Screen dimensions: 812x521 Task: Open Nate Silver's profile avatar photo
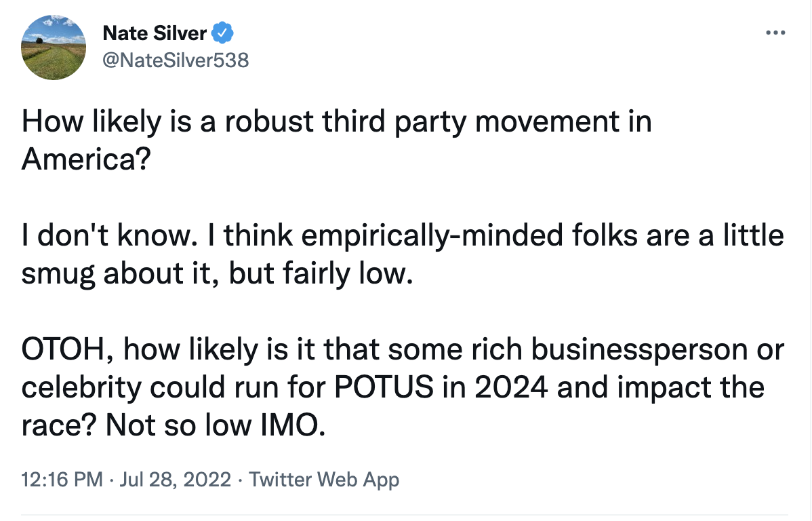[54, 47]
